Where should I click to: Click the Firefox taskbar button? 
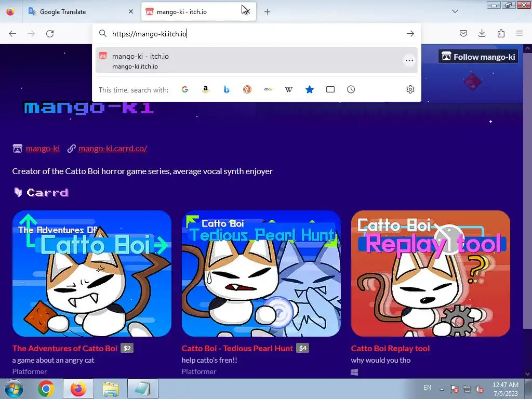[x=78, y=389]
